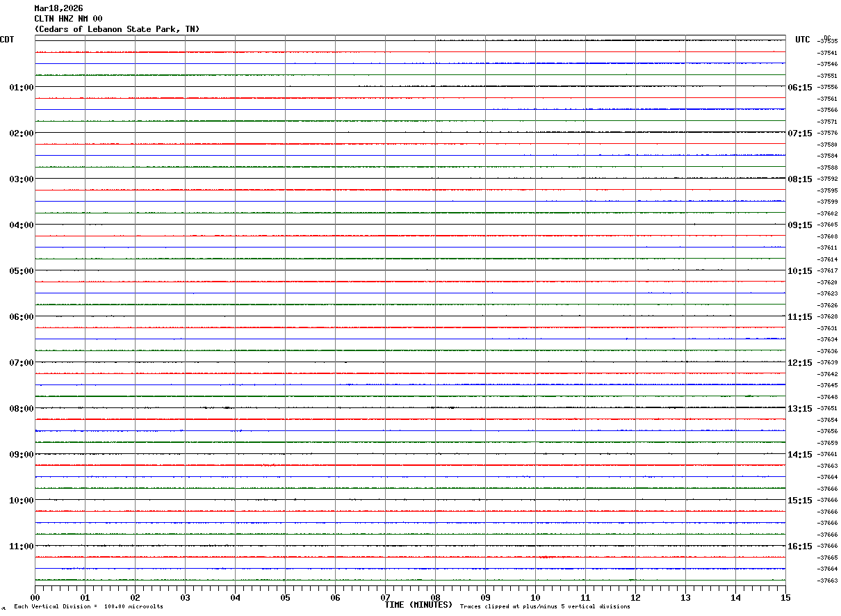
Task: Click the DC offset value '-37651'
Action: tap(827, 408)
